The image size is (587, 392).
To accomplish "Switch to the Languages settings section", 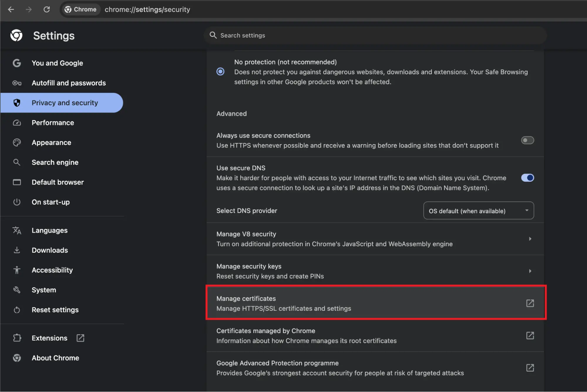I will (x=49, y=230).
